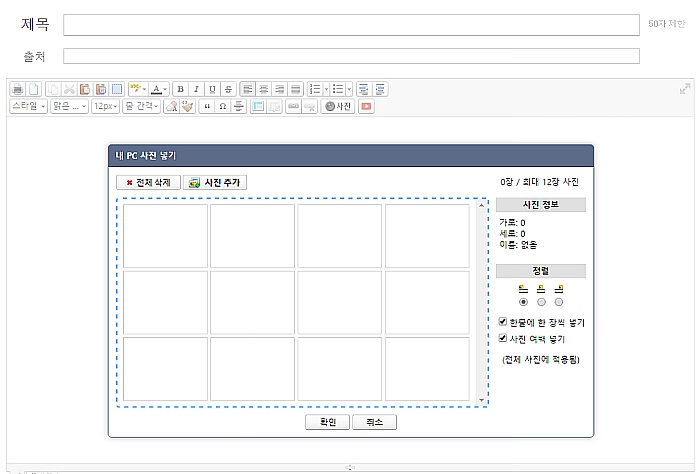This screenshot has width=700, height=474.
Task: Click the 전체 삭제 button
Action: 148,183
